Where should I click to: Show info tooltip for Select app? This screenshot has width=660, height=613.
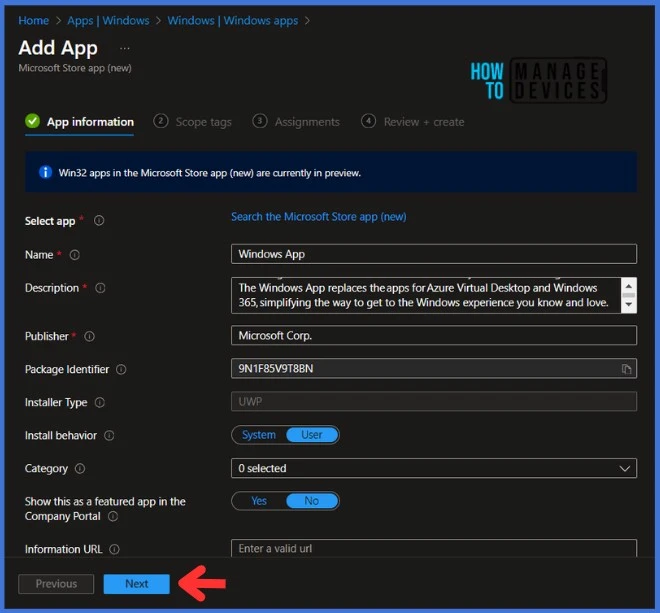coord(99,220)
